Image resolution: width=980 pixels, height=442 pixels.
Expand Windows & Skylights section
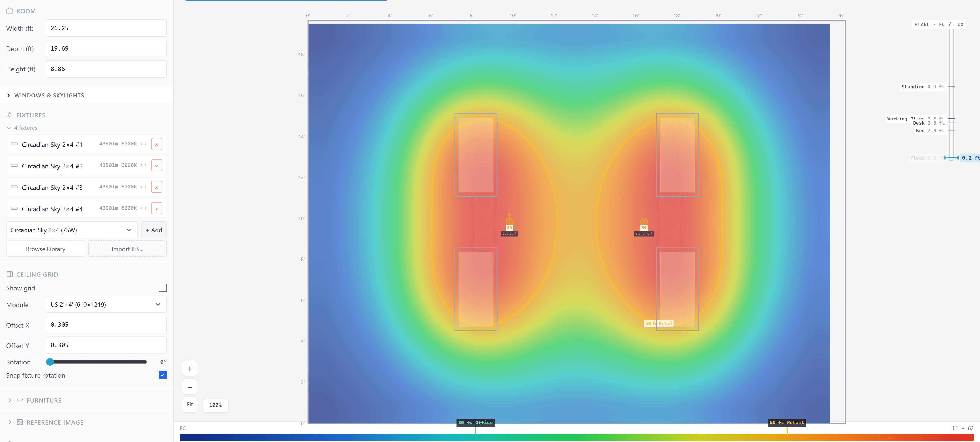pos(86,95)
